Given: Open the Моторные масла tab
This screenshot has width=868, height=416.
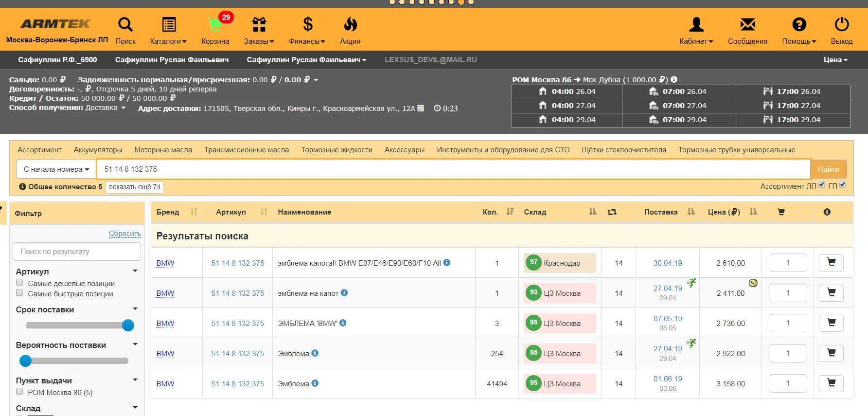Looking at the screenshot, I should pos(163,150).
